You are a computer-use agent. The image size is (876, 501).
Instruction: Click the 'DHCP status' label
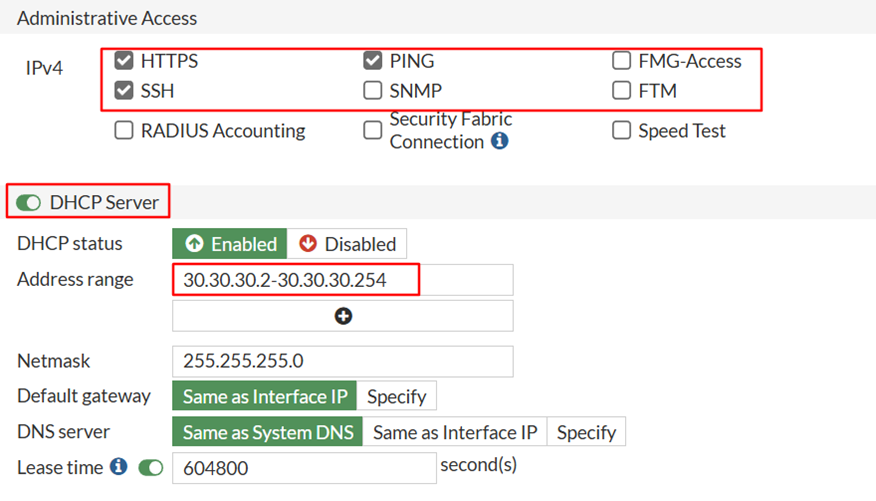[70, 243]
